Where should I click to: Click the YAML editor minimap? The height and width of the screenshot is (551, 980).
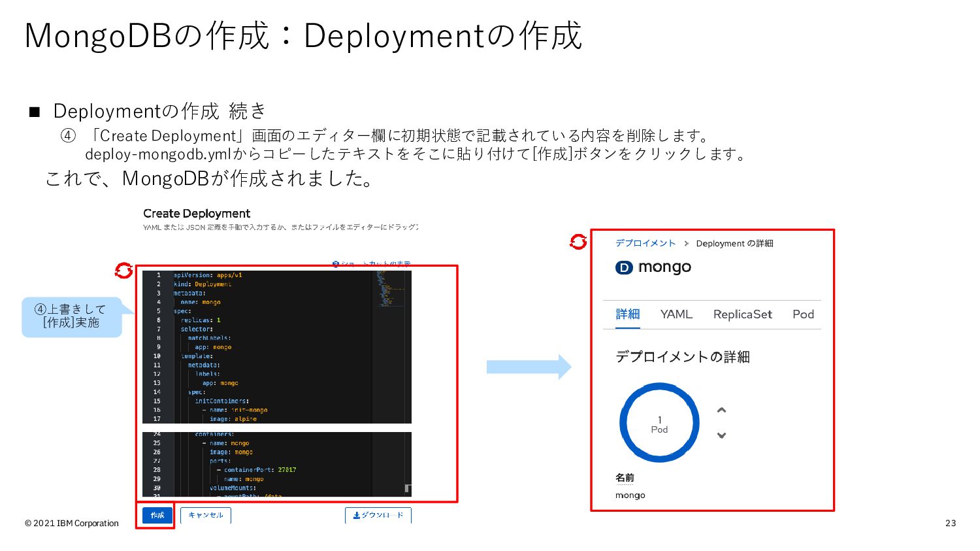click(x=392, y=288)
